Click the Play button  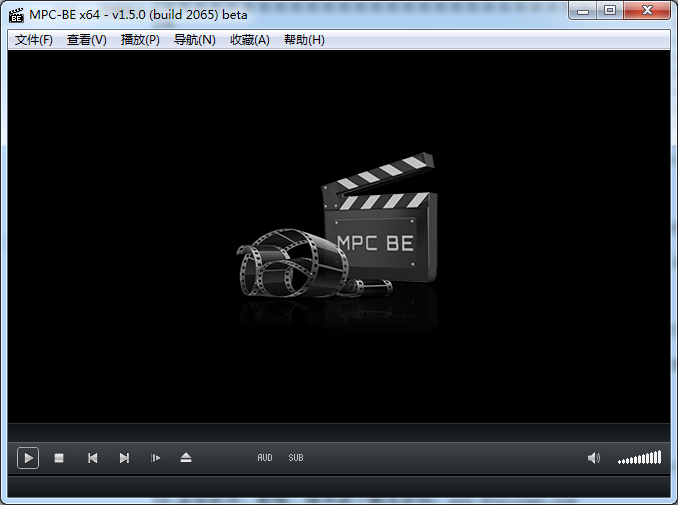pos(28,458)
